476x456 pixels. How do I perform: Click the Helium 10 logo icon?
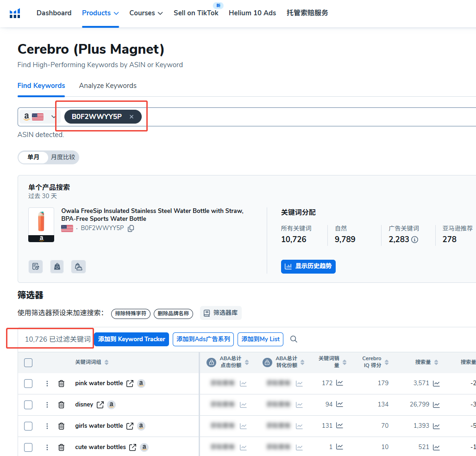(15, 13)
